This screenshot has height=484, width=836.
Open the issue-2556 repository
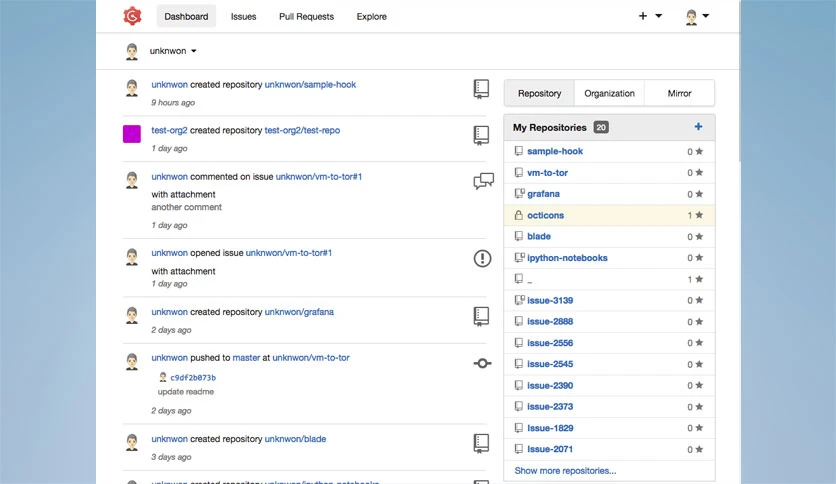(x=550, y=343)
